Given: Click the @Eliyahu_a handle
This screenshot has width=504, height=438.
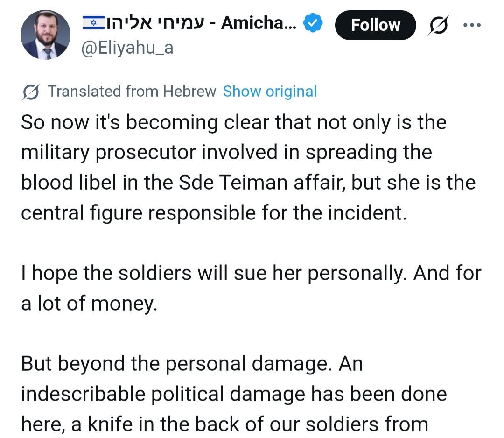Looking at the screenshot, I should (x=127, y=48).
